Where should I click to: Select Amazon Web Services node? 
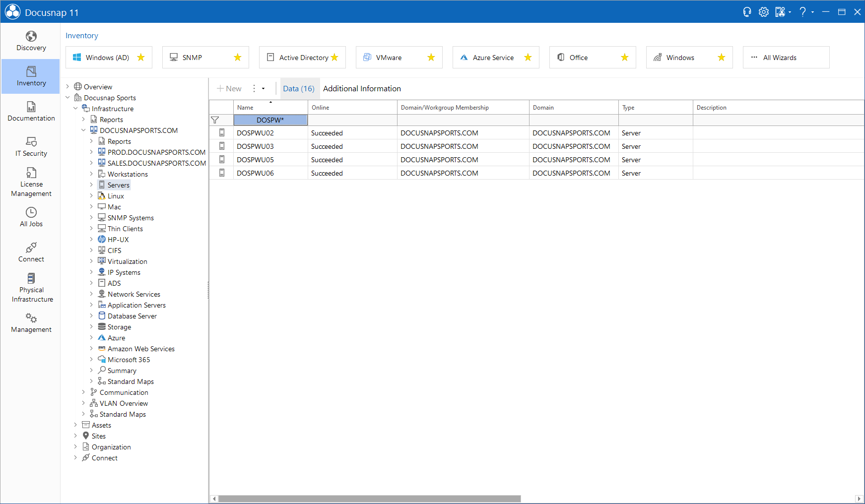point(141,349)
